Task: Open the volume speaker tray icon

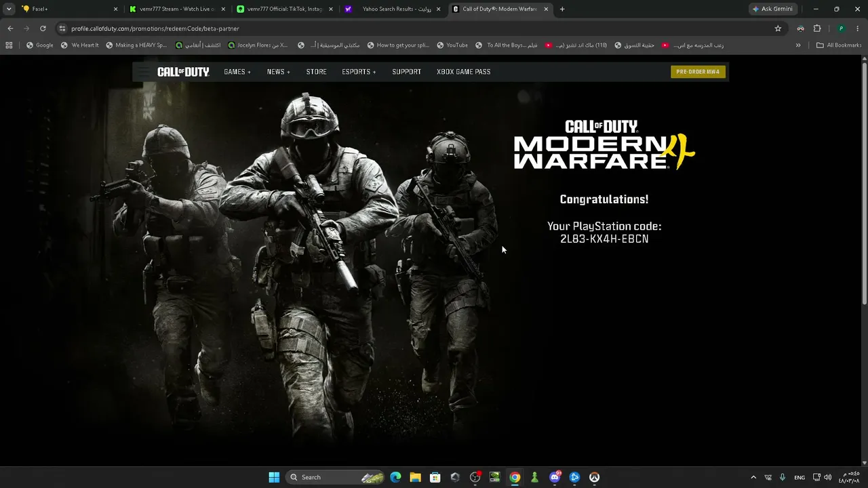Action: point(827,477)
